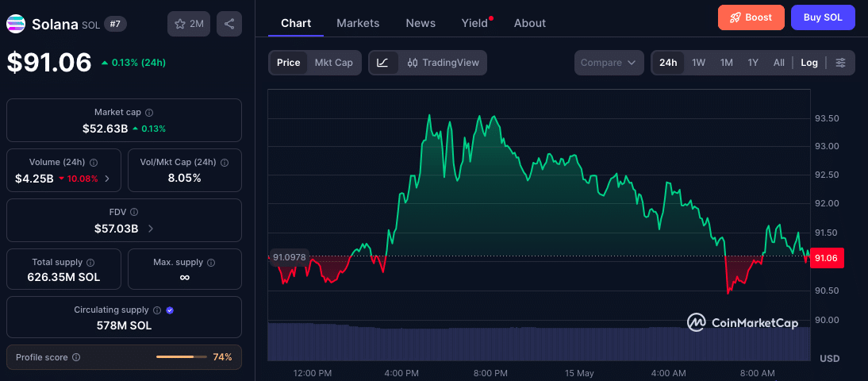
Task: Select the 24h time range
Action: pyautogui.click(x=668, y=63)
